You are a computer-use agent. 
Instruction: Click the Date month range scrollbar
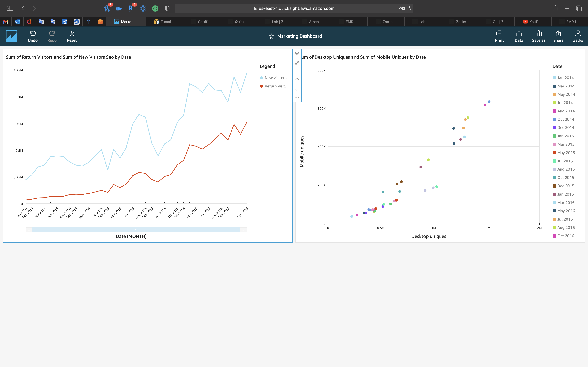pyautogui.click(x=136, y=230)
